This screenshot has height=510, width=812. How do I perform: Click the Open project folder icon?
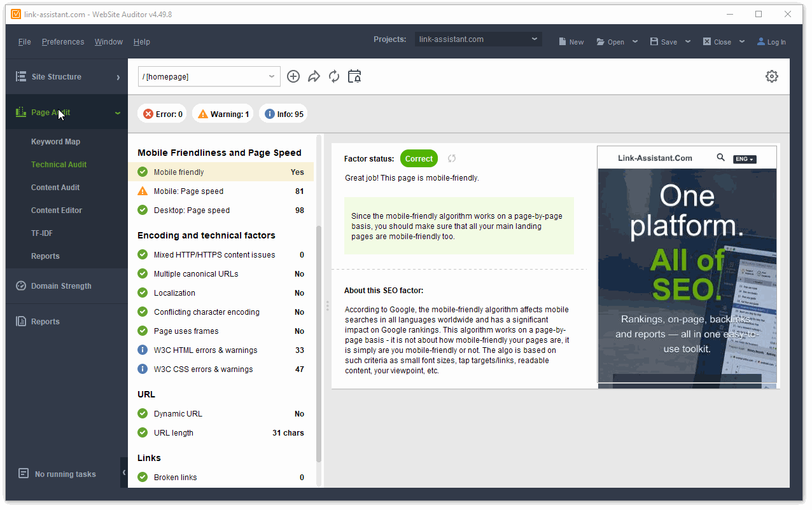[x=601, y=41]
